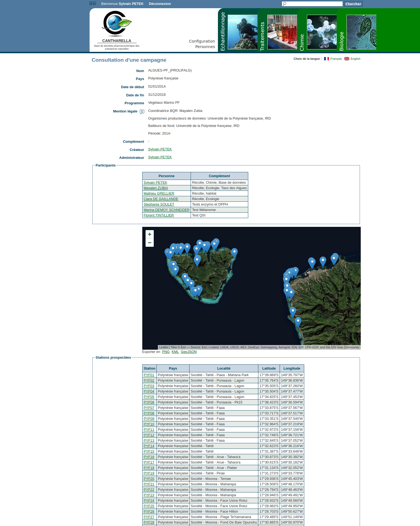The width and height of the screenshot is (420, 526).
Task: Click 'Société - Moorea - Temae' cell
Action: (x=224, y=479)
